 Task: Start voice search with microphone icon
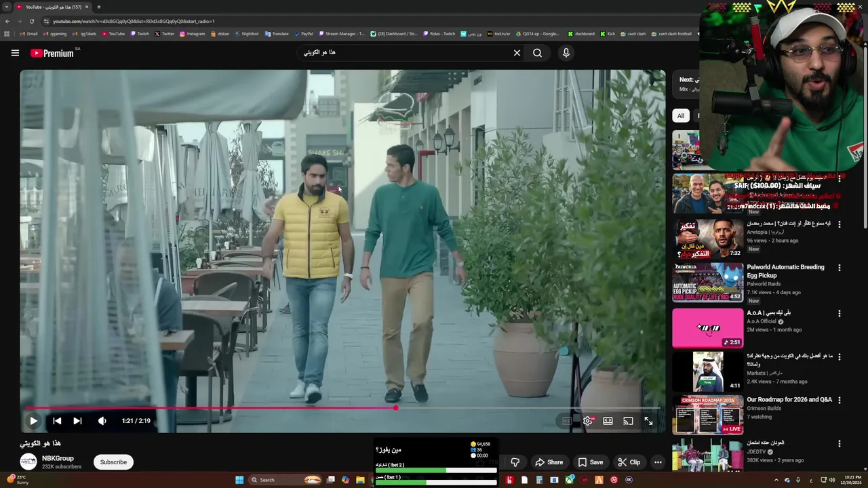[566, 53]
